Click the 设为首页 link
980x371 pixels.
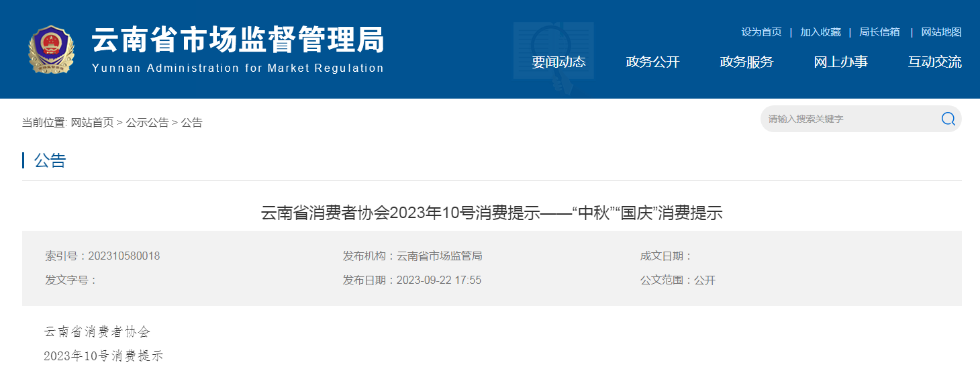(x=761, y=32)
